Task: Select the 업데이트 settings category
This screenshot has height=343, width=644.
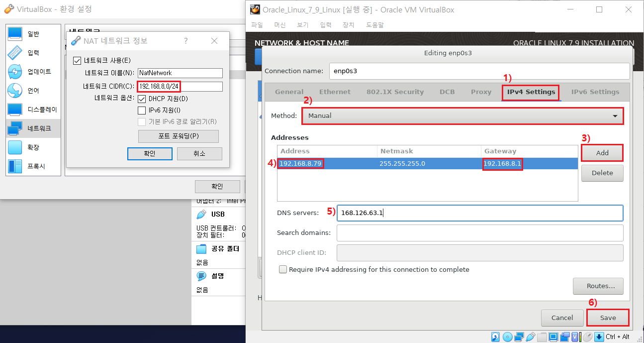Action: pos(33,72)
